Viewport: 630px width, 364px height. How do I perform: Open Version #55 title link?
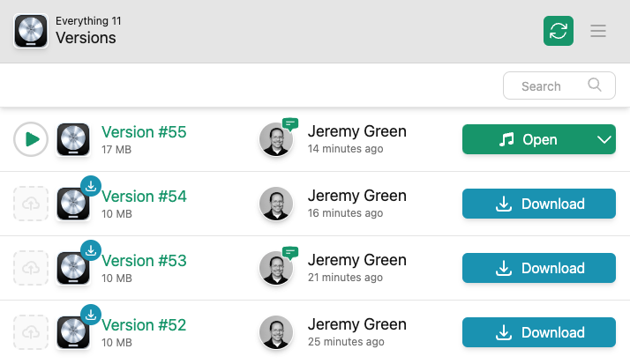pos(144,132)
